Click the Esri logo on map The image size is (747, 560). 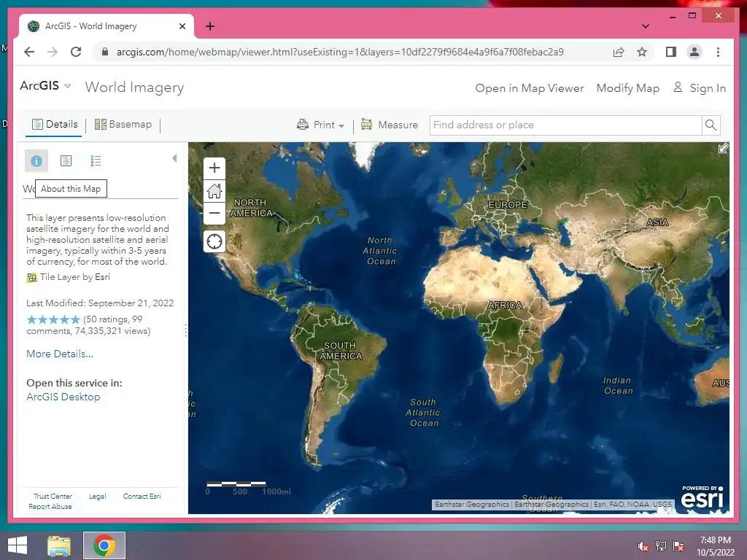coord(703,497)
